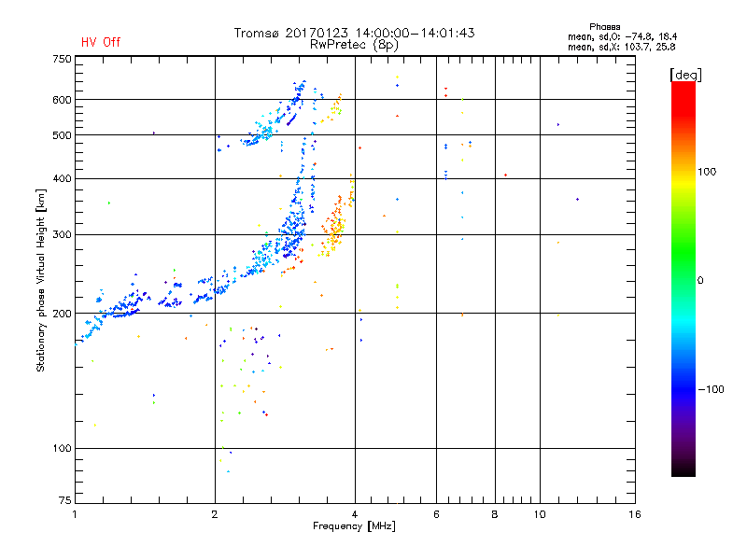747x560 pixels.
Task: Click x-axis tick label '16'
Action: [635, 514]
